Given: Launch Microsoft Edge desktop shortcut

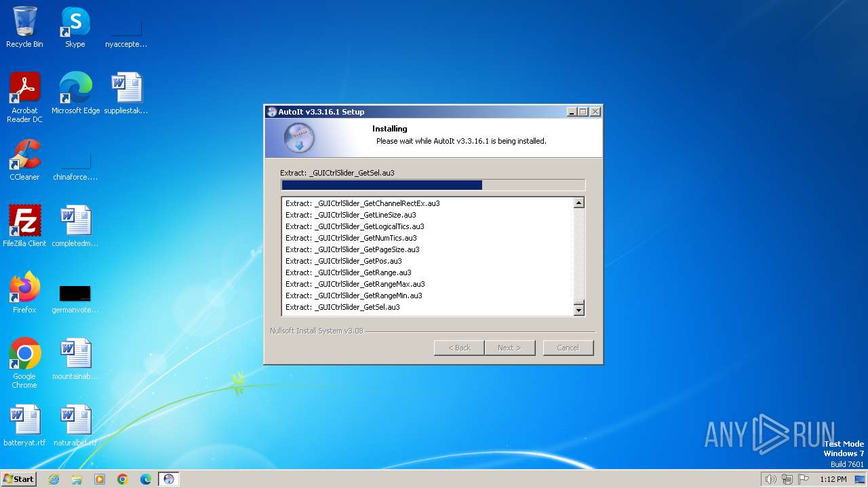Looking at the screenshot, I should coord(75,94).
